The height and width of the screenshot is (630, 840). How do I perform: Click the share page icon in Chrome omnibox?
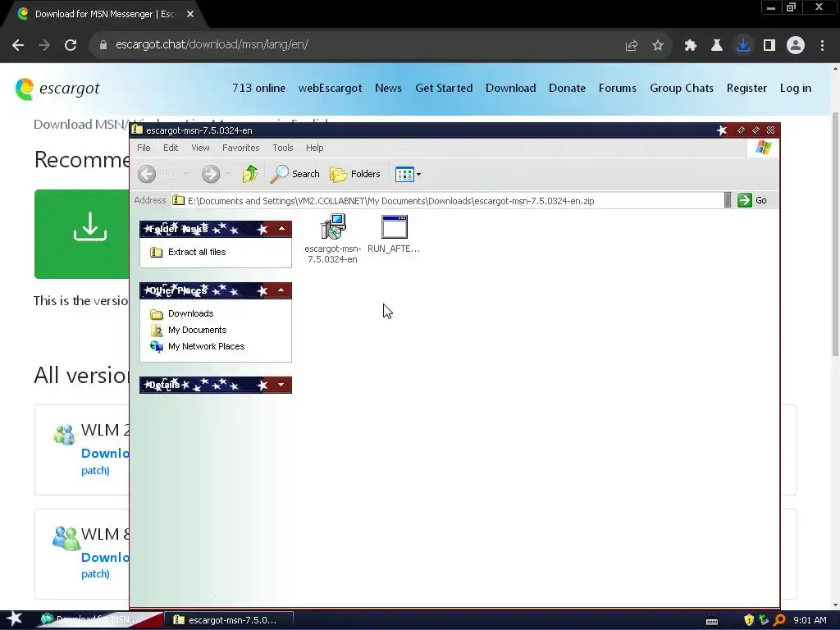(632, 46)
